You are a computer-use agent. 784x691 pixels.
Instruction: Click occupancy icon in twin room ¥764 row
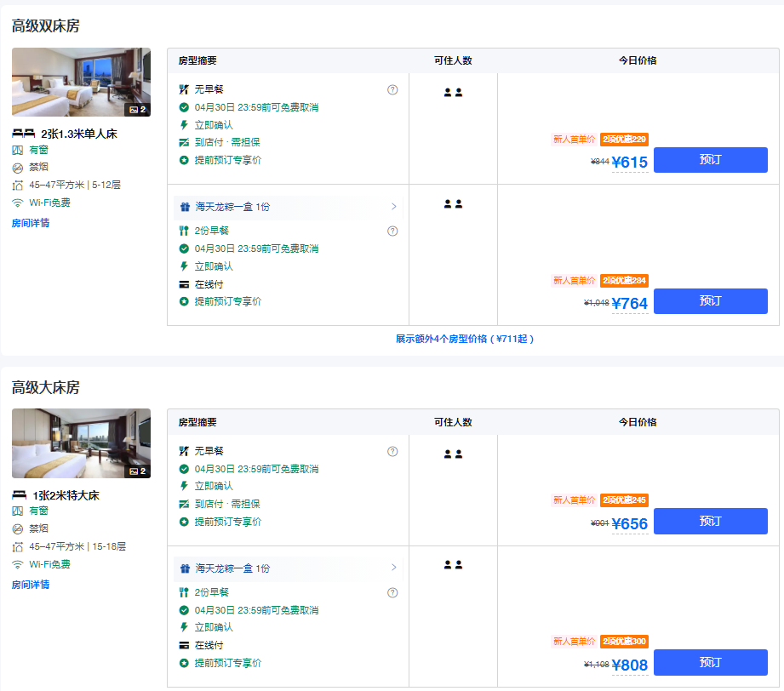pos(453,204)
